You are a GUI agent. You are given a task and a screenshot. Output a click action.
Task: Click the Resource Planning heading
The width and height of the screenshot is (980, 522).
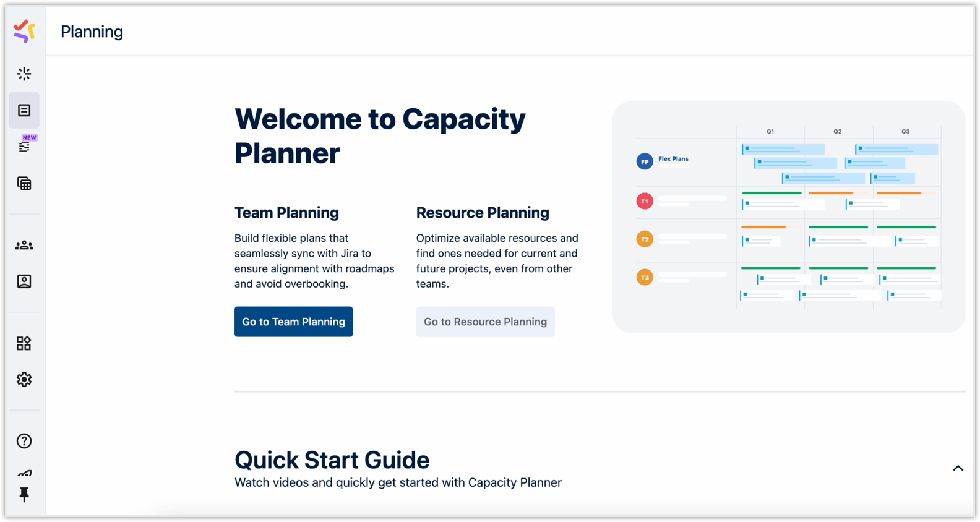tap(483, 213)
